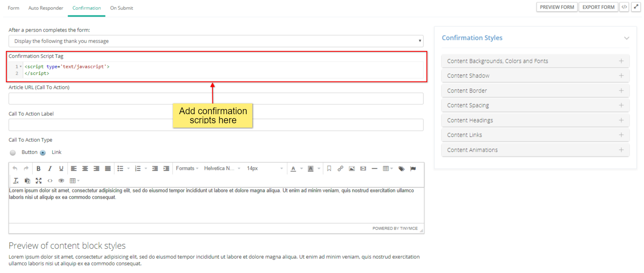The height and width of the screenshot is (273, 644).
Task: Open the table dropdown in second toolbar row
Action: click(75, 181)
